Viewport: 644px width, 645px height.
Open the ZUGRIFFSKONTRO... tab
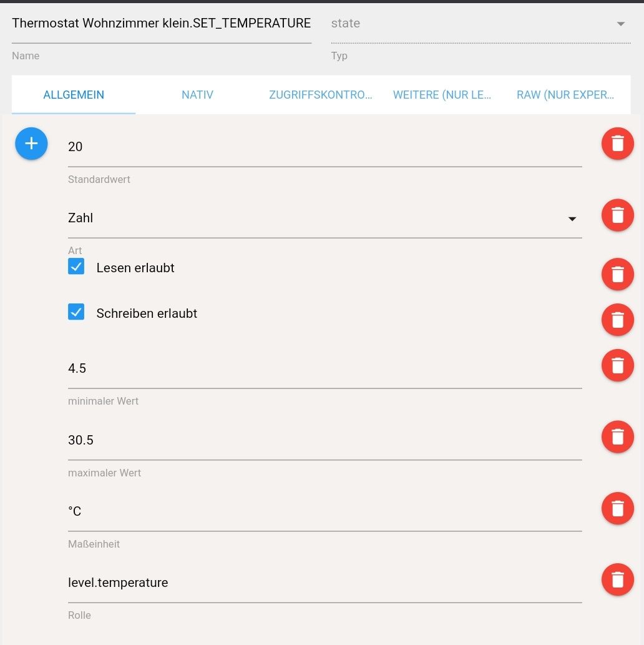tap(321, 95)
